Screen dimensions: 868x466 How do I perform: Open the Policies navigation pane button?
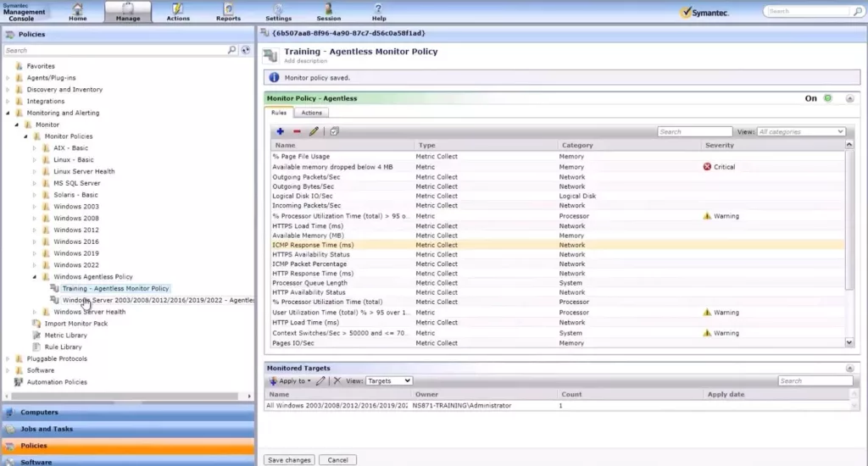click(128, 446)
